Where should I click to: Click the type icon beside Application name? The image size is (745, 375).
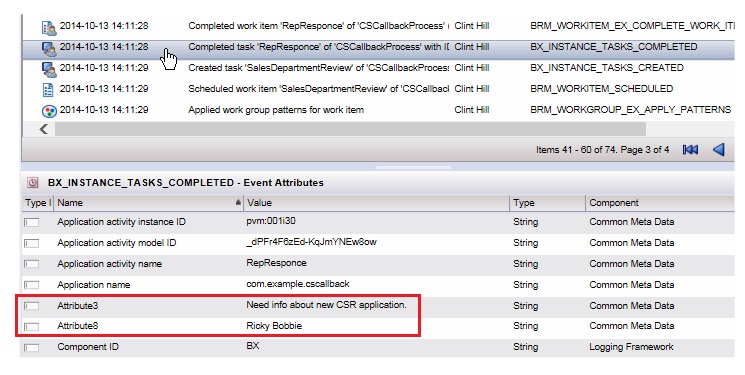(31, 285)
